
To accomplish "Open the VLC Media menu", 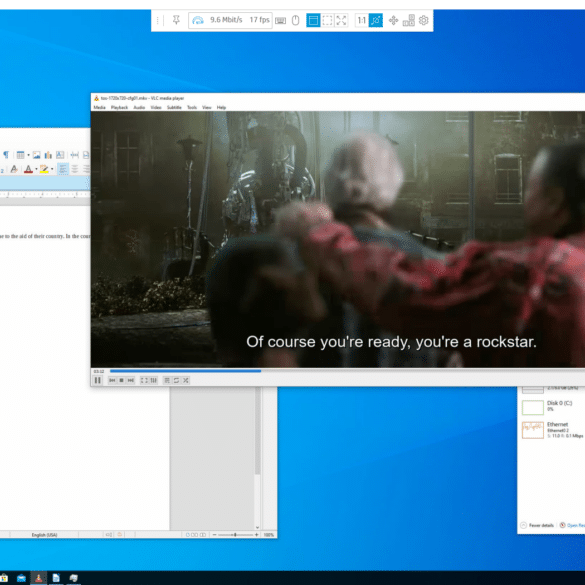I will (99, 107).
